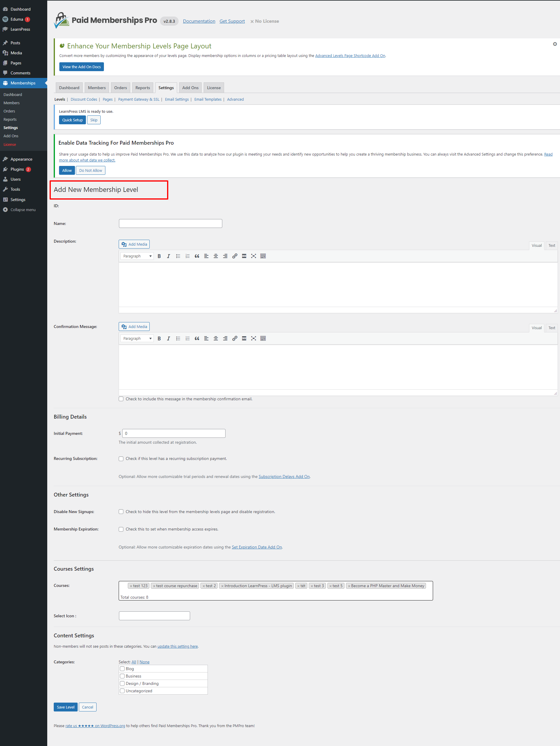Tick the Blog category checkbox

(123, 669)
